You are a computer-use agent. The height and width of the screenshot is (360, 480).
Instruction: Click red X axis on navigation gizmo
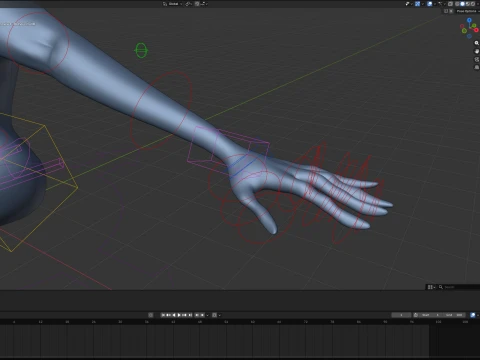[x=476, y=30]
